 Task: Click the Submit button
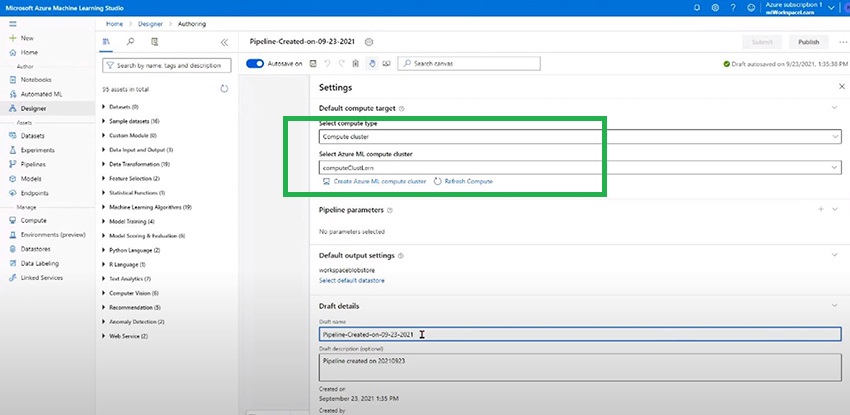click(762, 42)
